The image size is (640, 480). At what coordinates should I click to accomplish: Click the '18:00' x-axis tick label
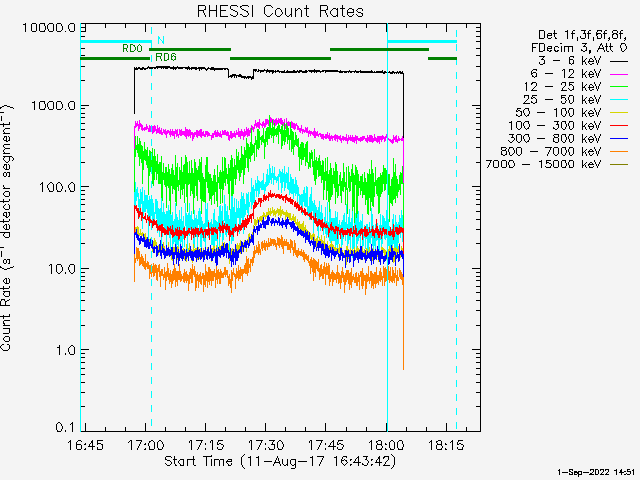[386, 445]
